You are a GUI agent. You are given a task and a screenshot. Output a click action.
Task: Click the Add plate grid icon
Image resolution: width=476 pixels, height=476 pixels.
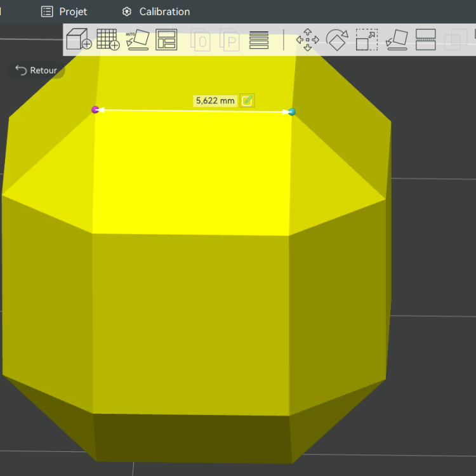pos(108,39)
